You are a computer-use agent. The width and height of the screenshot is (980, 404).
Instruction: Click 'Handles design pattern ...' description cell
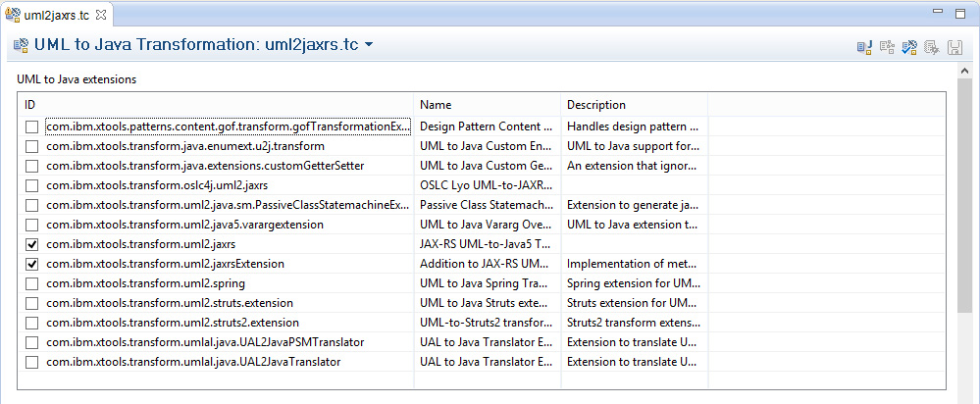[x=634, y=126]
